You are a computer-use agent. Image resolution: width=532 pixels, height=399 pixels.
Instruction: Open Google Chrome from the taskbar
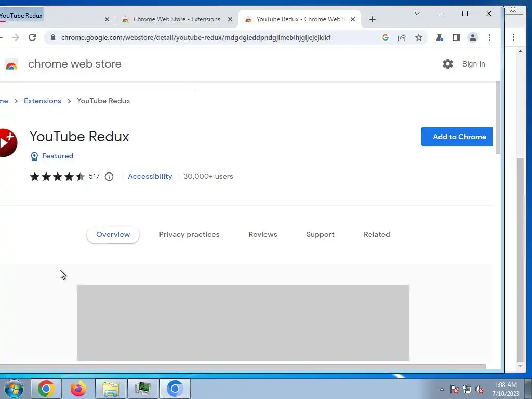46,389
